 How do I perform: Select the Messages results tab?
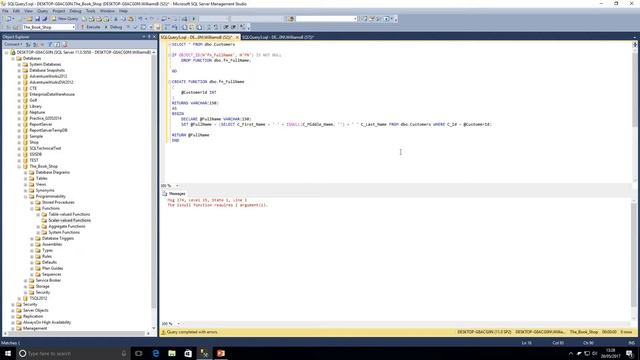tap(174, 193)
